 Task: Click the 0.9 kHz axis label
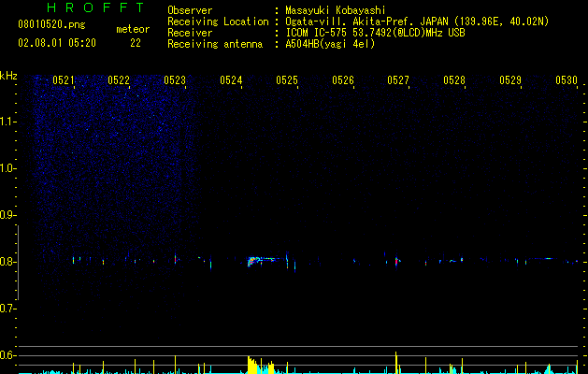point(7,215)
